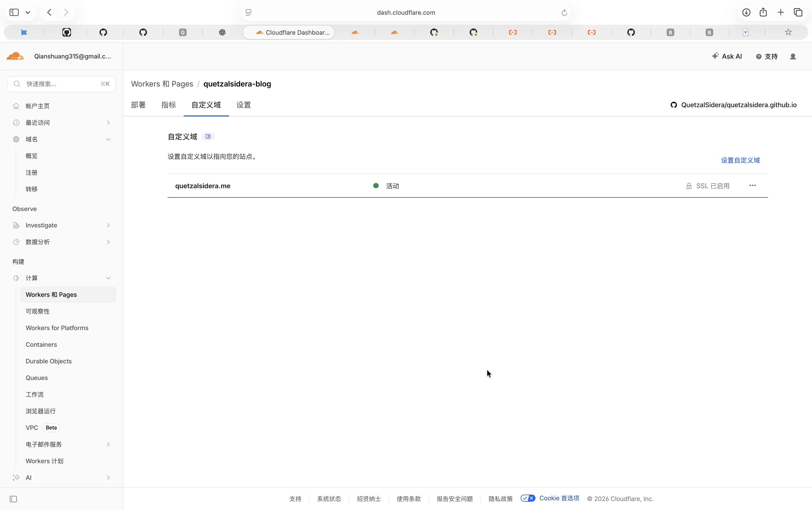Click the privacy choices toggle icon in footer
The image size is (812, 510).
click(528, 498)
